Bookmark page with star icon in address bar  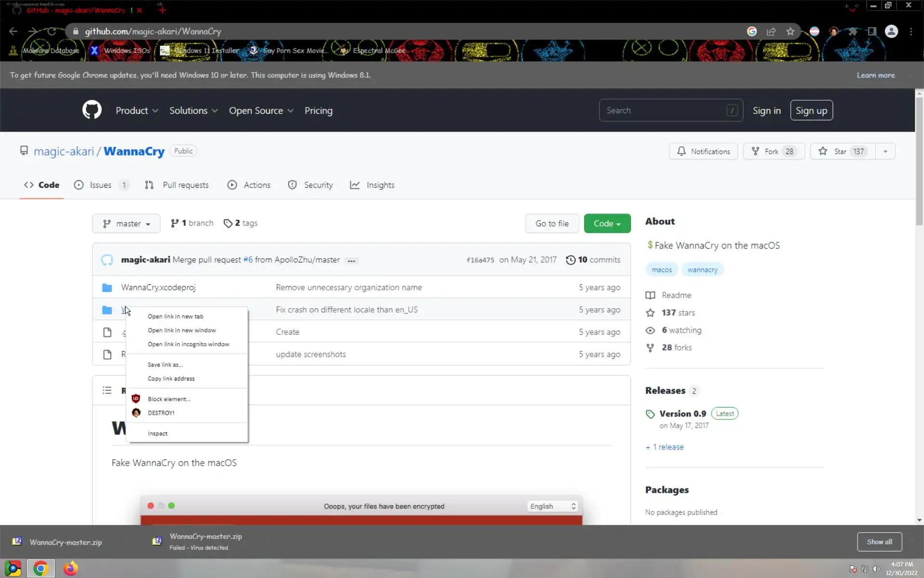click(790, 31)
